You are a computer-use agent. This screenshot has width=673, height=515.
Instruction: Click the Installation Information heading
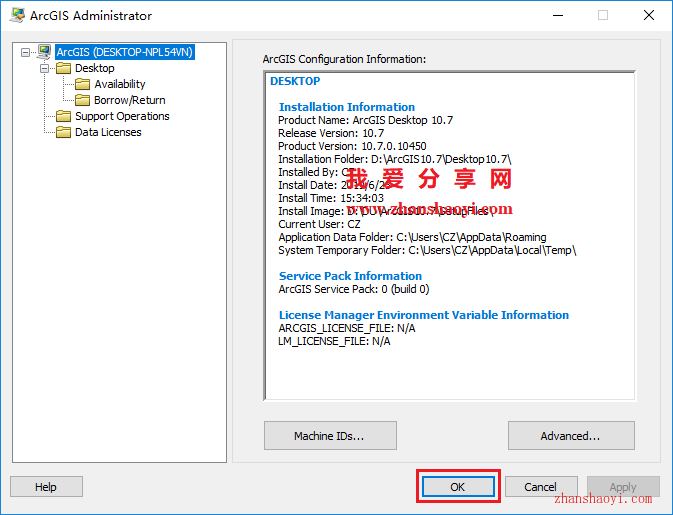point(347,107)
